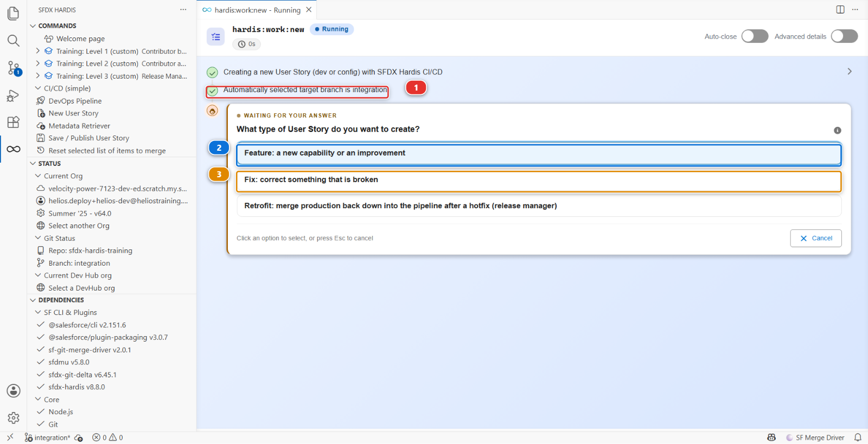The height and width of the screenshot is (444, 868).
Task: Collapse the DEPENDENCIES section
Action: tap(33, 300)
